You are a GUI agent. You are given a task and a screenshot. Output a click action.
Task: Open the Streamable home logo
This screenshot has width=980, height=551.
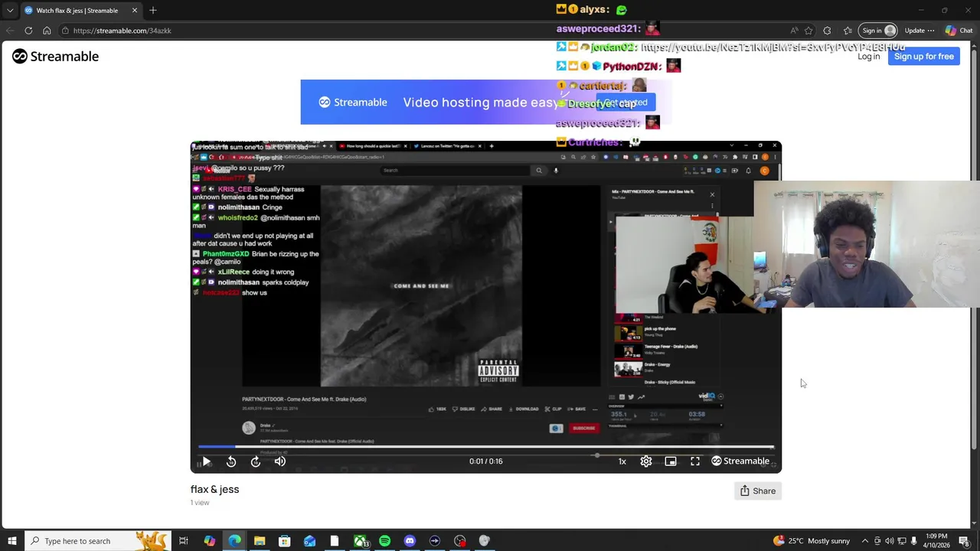tap(55, 56)
